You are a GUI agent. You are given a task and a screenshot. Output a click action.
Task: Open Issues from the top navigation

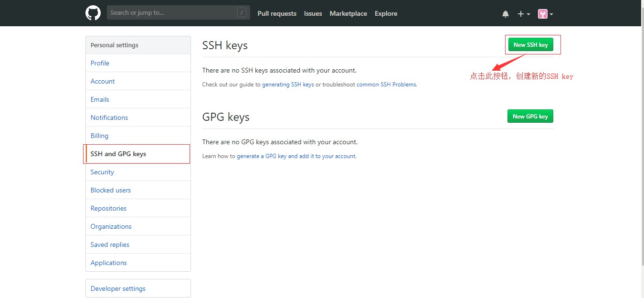313,13
